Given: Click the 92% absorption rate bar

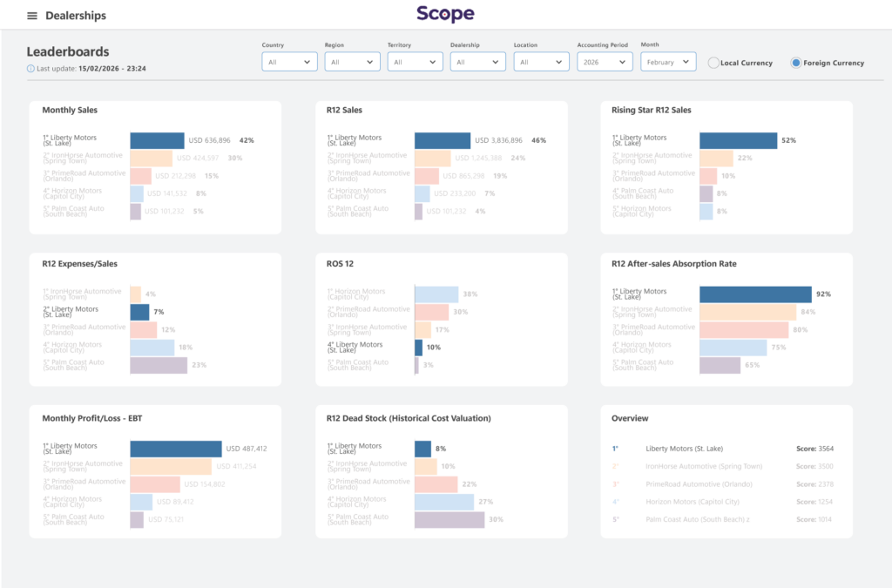Looking at the screenshot, I should (x=755, y=294).
